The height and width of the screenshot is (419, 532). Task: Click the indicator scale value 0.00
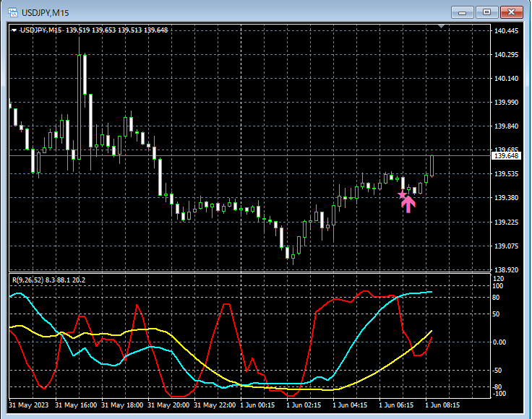tap(499, 342)
